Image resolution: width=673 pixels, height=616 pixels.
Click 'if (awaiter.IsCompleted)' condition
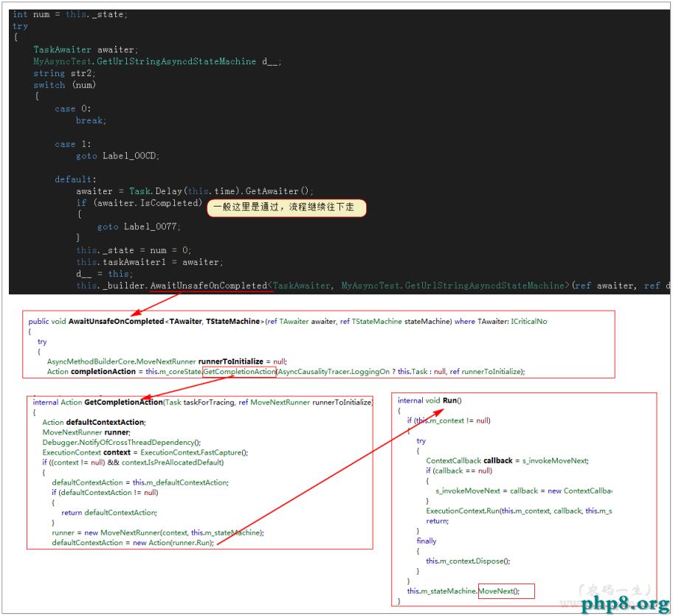pyautogui.click(x=139, y=202)
